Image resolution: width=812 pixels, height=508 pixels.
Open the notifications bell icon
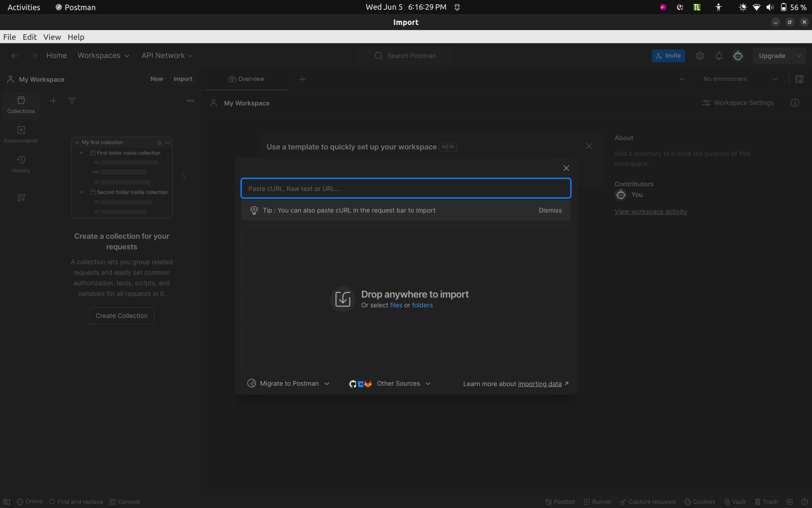click(719, 55)
